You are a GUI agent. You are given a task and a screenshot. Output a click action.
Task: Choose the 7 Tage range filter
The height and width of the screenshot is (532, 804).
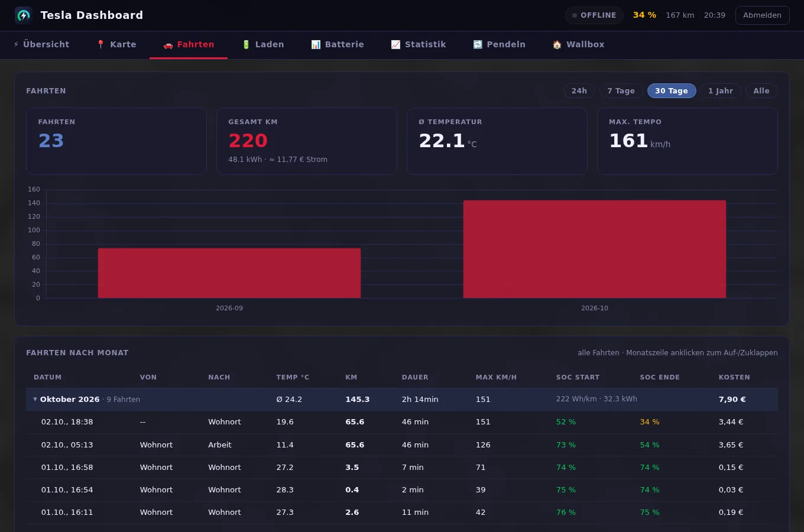pos(621,90)
